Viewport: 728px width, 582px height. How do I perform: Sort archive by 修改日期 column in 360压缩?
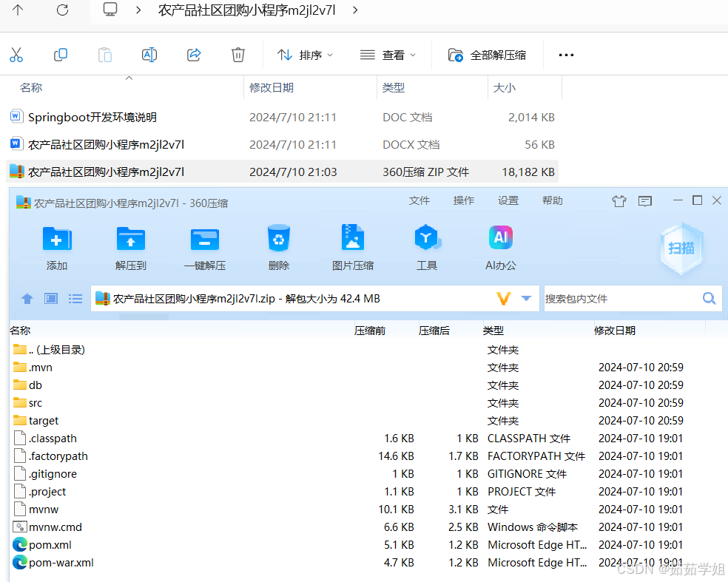pyautogui.click(x=615, y=331)
